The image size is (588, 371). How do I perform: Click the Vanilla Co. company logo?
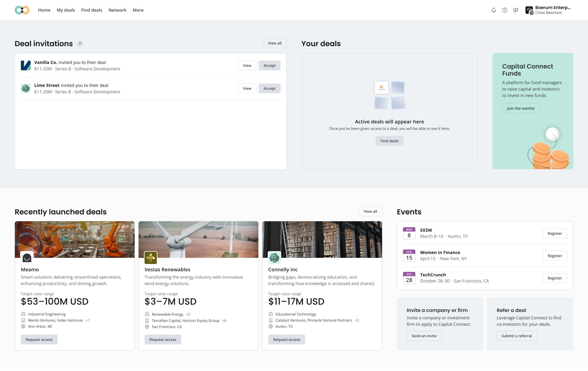[26, 65]
